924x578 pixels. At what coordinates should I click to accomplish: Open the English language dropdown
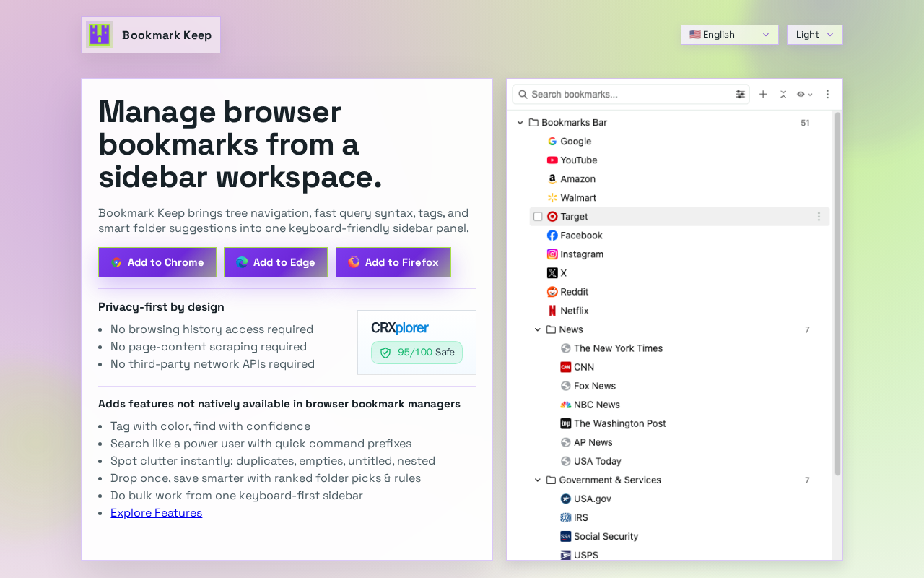(729, 35)
